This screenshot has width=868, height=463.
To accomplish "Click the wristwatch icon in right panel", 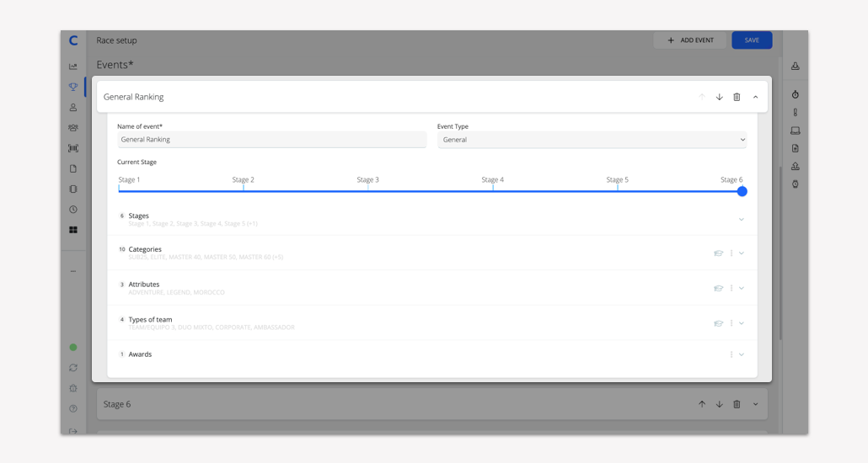I will tap(795, 184).
